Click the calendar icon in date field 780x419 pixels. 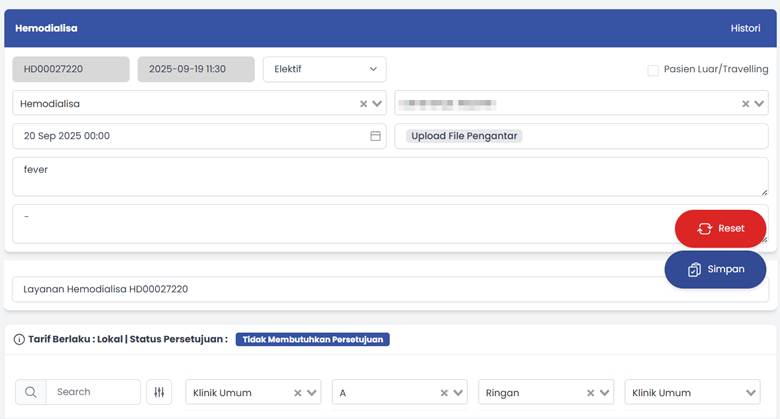coord(375,136)
